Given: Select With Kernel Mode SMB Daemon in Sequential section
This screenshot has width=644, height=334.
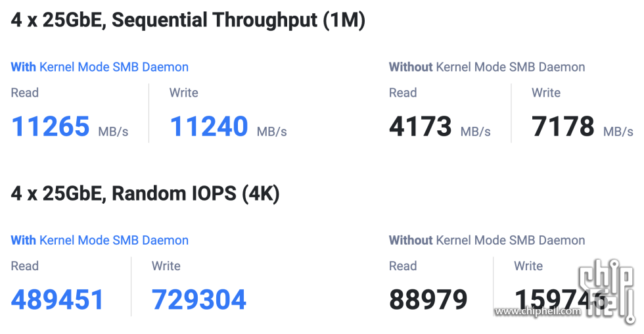Looking at the screenshot, I should (x=99, y=67).
